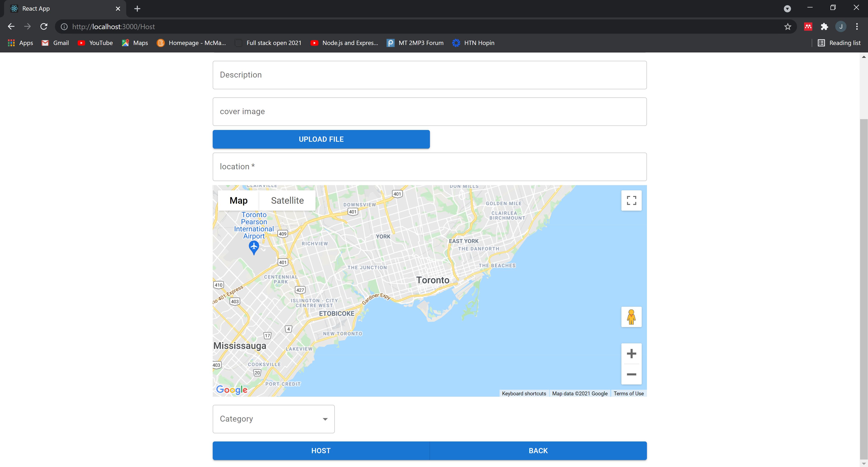The image size is (868, 467).
Task: Zoom out the map with minus button
Action: pos(631,374)
